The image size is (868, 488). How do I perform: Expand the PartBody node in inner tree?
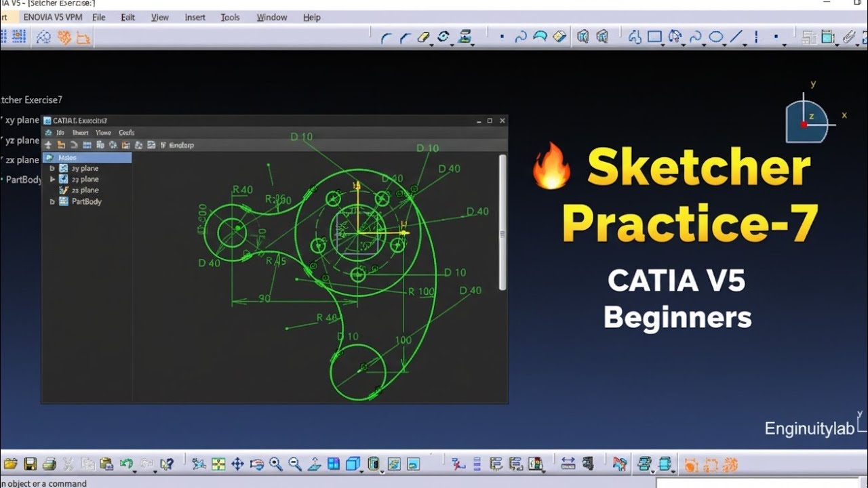[52, 202]
